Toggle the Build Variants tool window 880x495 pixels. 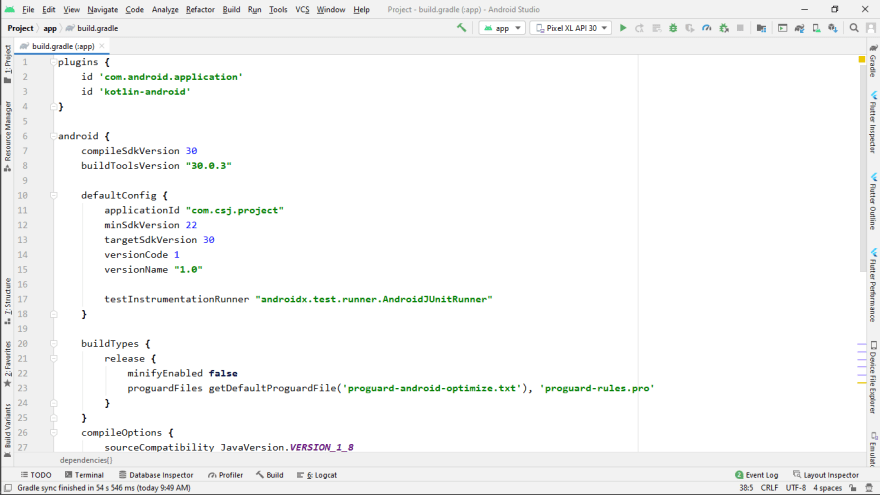pos(7,430)
